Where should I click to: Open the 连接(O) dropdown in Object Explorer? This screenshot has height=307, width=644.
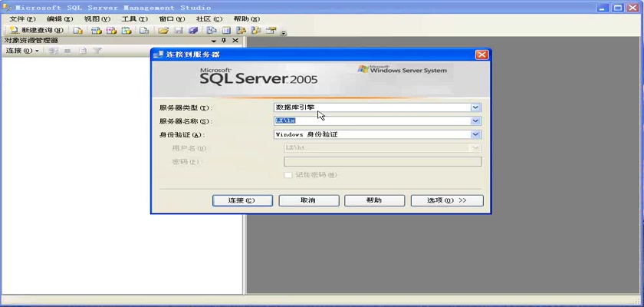click(22, 51)
